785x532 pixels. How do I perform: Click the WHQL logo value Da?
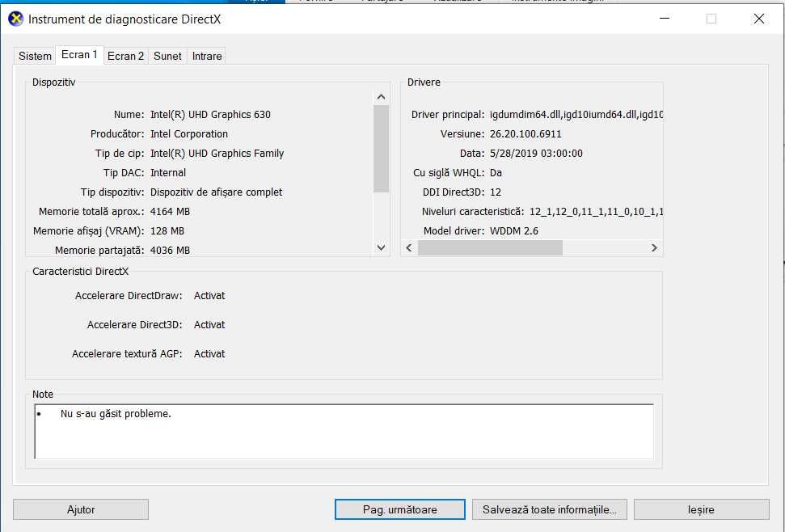tap(496, 173)
